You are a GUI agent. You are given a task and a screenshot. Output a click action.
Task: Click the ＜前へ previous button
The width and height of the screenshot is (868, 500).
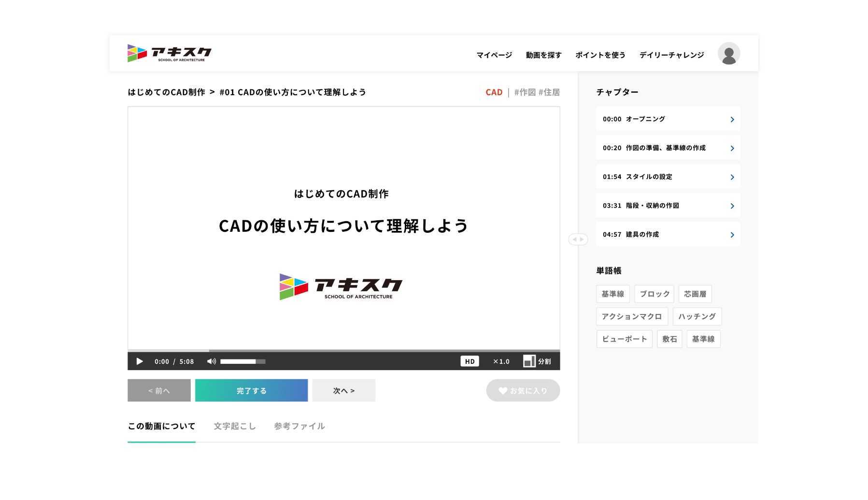tap(159, 390)
